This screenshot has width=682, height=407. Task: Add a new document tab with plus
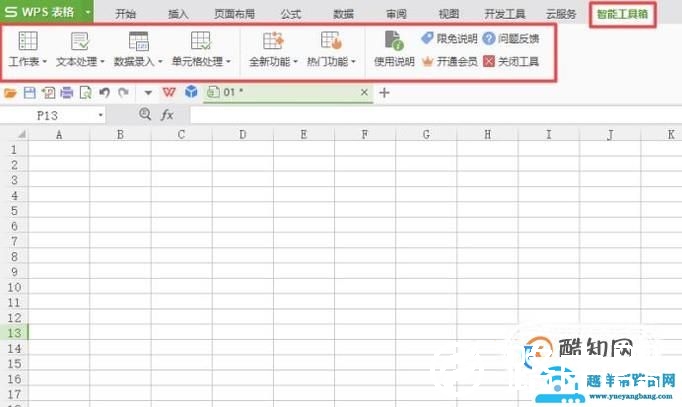point(384,93)
